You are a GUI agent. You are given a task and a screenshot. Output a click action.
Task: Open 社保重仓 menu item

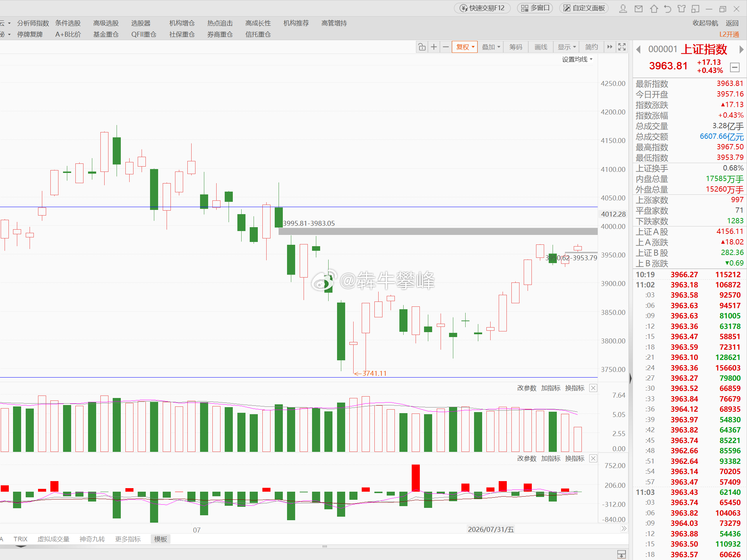(x=182, y=35)
